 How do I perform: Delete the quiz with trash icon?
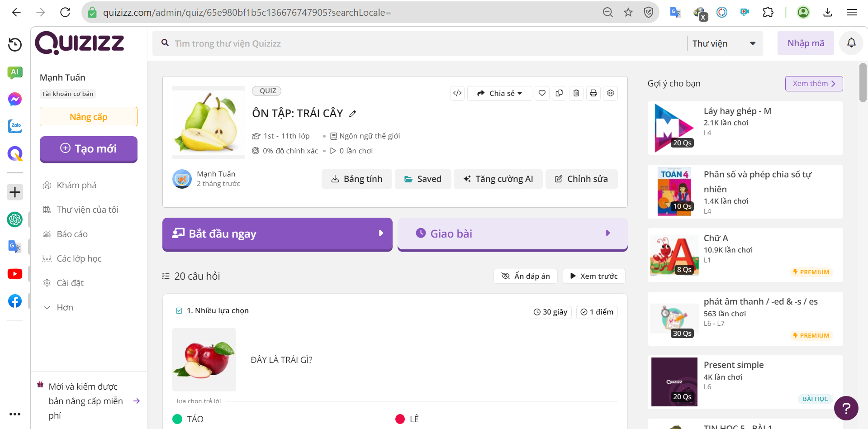(x=576, y=93)
